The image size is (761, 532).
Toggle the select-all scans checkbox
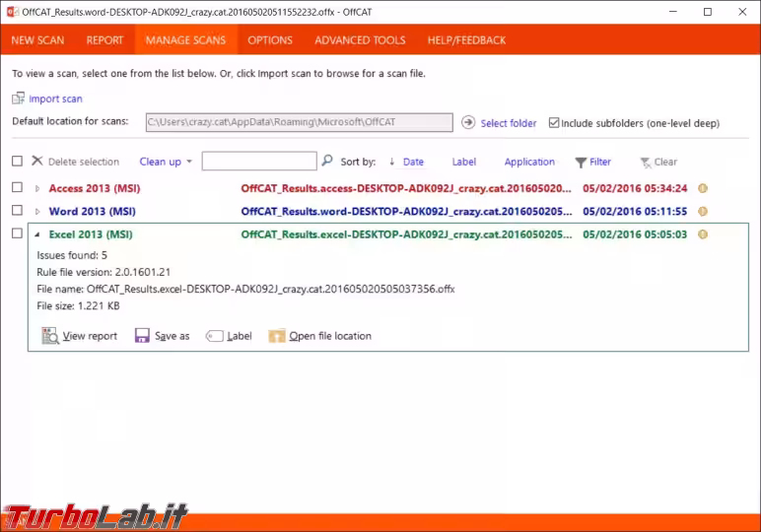click(17, 161)
